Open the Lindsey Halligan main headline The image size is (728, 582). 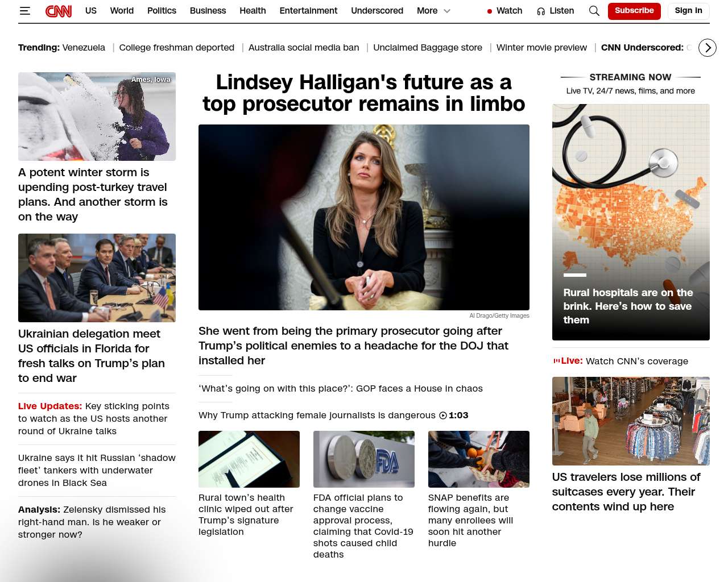tap(364, 93)
